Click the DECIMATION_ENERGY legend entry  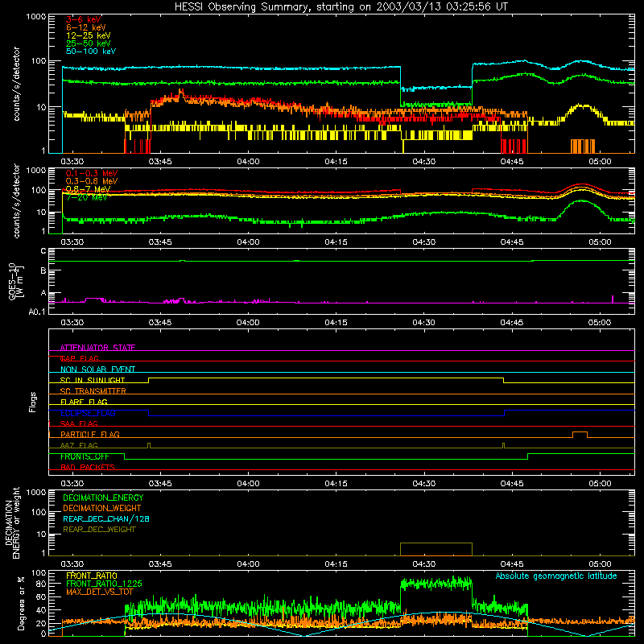tap(103, 497)
